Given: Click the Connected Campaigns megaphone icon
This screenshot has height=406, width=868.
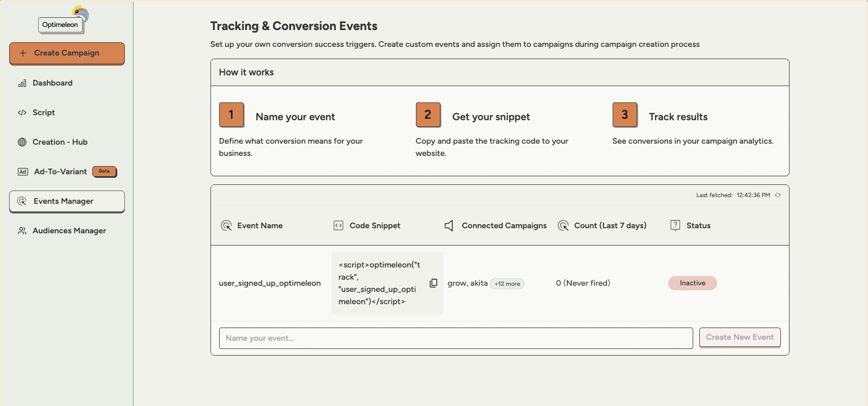Looking at the screenshot, I should pos(449,226).
